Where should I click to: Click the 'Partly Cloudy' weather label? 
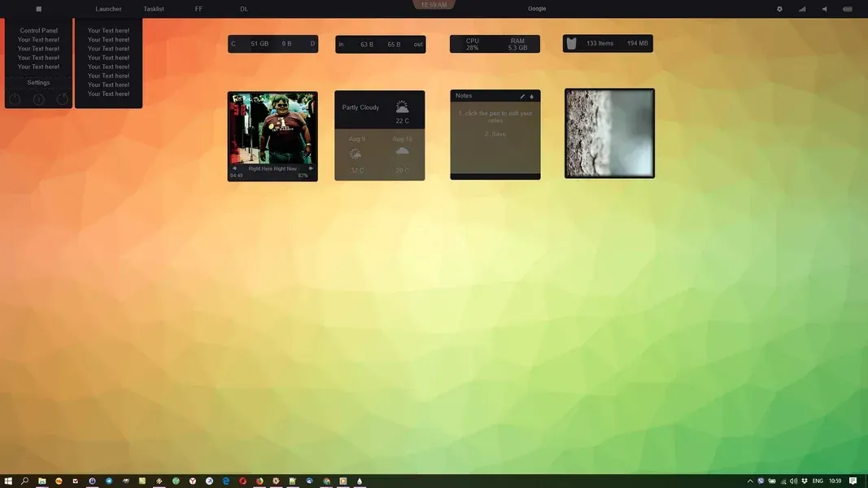pos(360,107)
